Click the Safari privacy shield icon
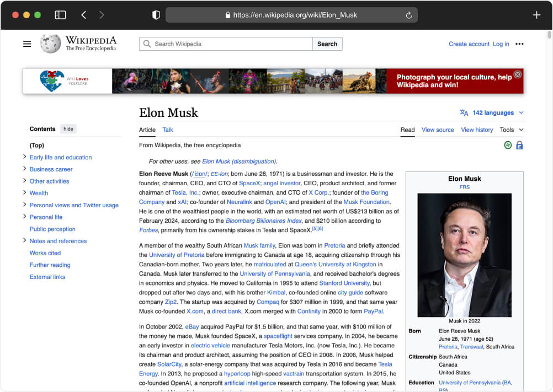This screenshot has height=392, width=553. [x=156, y=15]
